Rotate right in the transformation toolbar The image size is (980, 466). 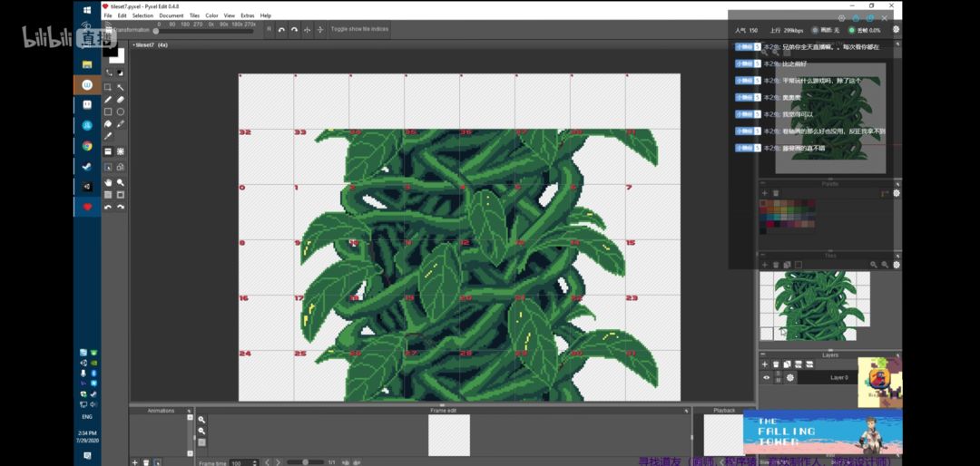(x=294, y=29)
